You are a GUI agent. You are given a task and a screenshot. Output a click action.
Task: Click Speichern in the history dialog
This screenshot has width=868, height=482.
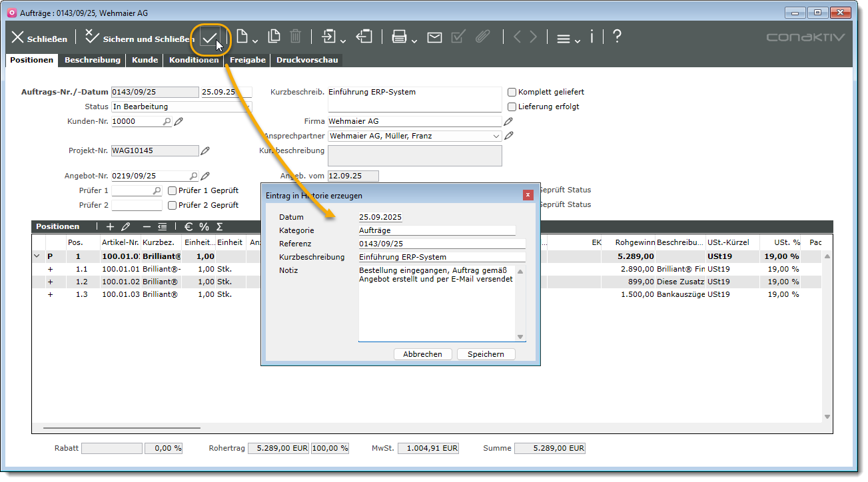pos(486,354)
